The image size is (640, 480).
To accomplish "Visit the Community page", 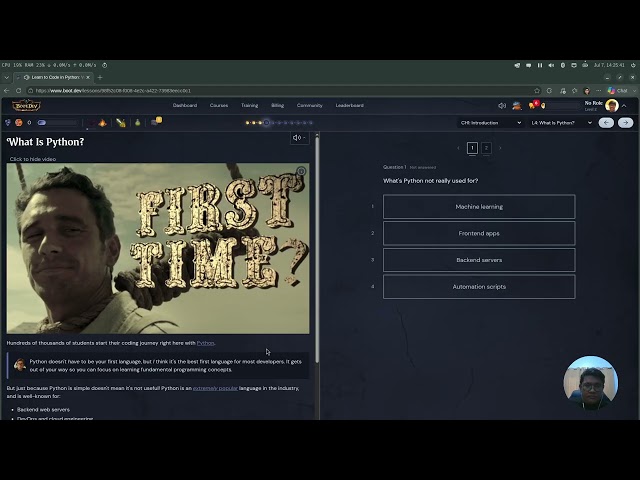I will [x=309, y=105].
